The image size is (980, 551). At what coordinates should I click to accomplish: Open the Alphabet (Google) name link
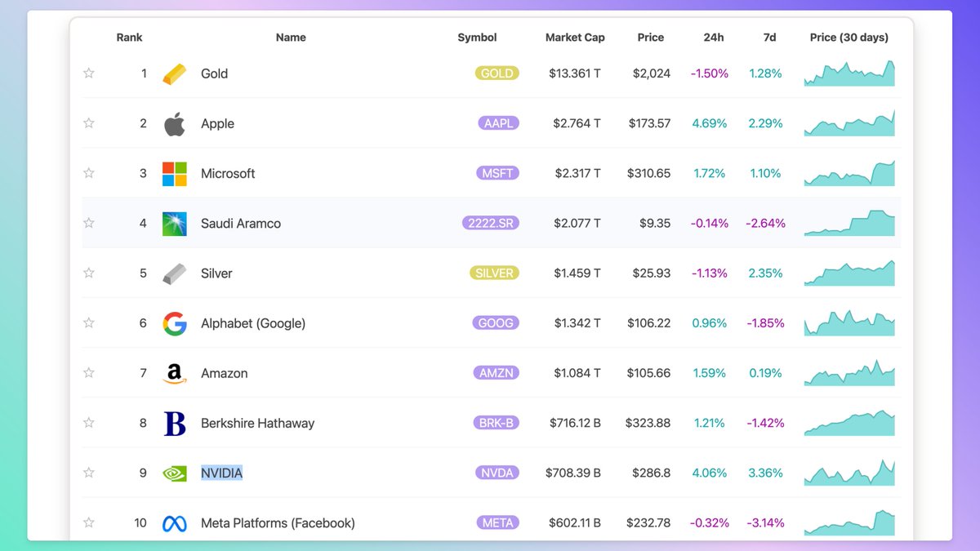[253, 323]
